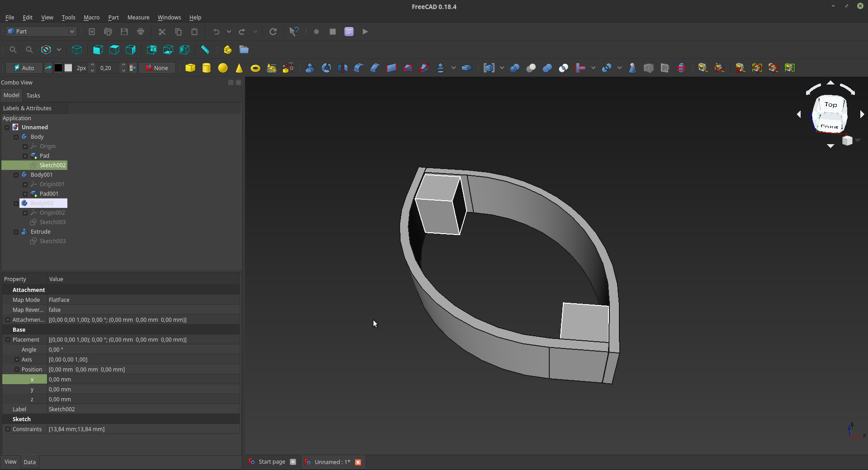Open the Measure distance ruler tool
Image resolution: width=868 pixels, height=470 pixels.
click(205, 50)
